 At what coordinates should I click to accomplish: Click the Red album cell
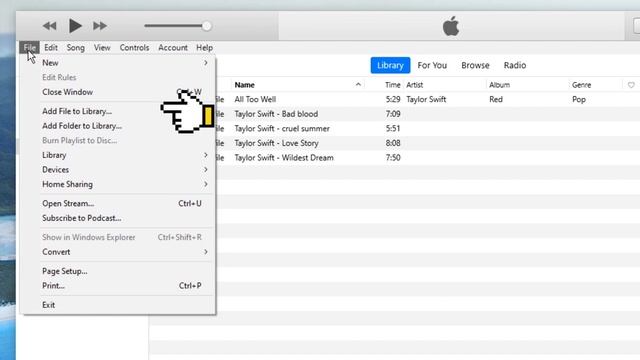click(x=496, y=99)
